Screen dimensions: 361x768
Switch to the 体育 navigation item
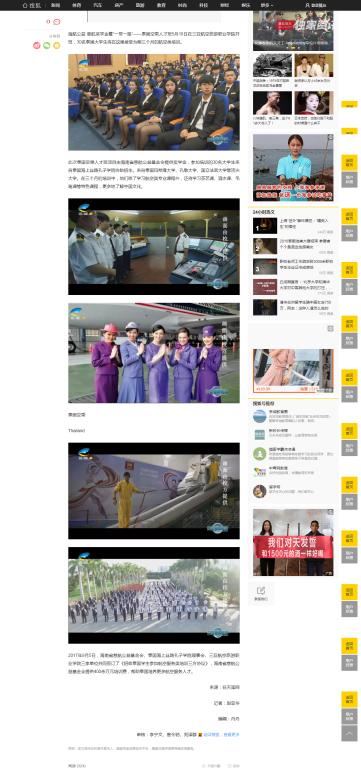(x=76, y=5)
